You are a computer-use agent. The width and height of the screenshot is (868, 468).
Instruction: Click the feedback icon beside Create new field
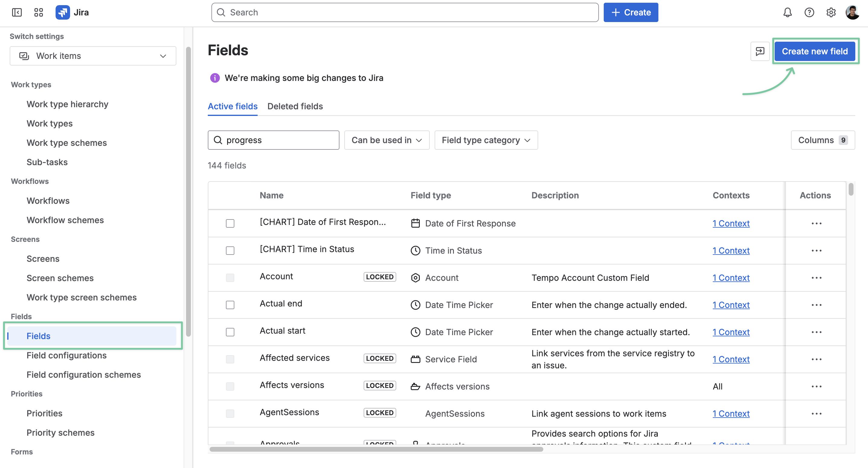[760, 51]
